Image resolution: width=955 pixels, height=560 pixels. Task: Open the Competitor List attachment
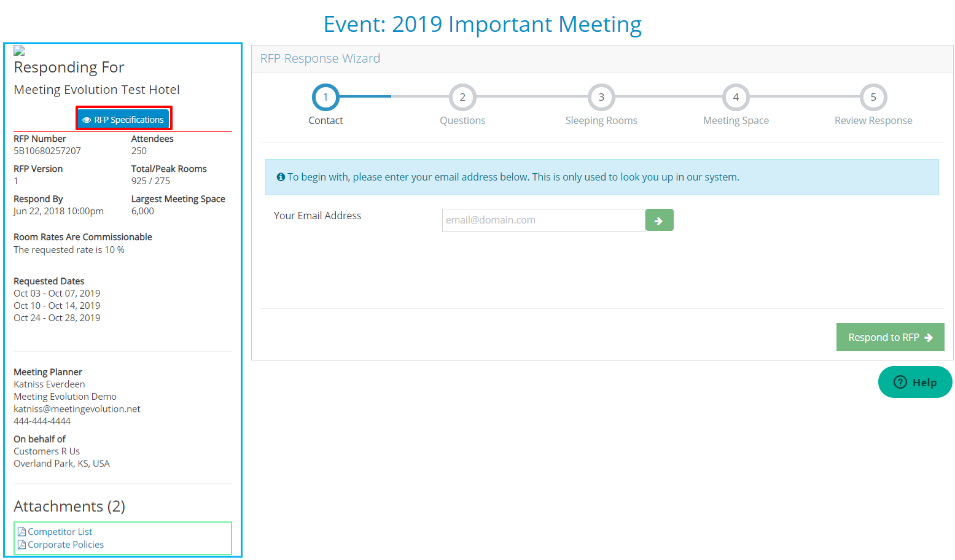60,532
